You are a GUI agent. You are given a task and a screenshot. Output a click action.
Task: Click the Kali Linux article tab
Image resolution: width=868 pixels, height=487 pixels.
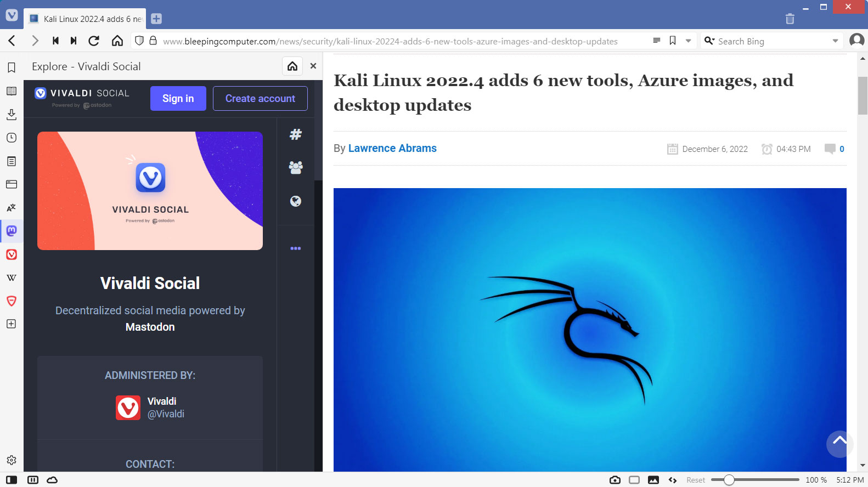[85, 19]
